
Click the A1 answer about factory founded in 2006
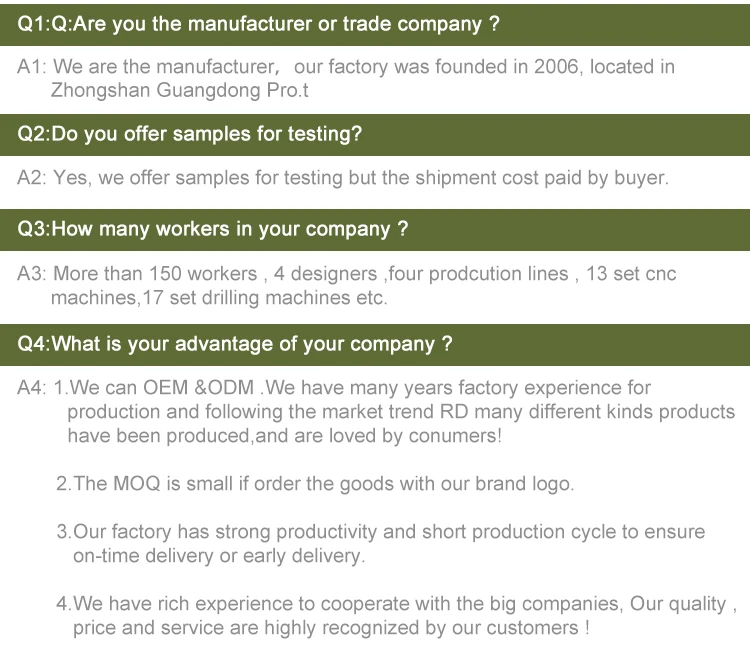346,67
